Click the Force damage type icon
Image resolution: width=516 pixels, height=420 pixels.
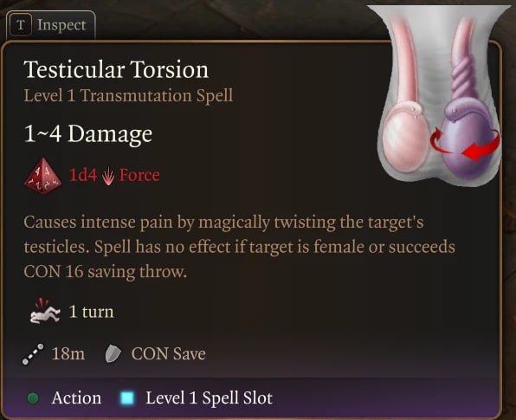tap(108, 176)
